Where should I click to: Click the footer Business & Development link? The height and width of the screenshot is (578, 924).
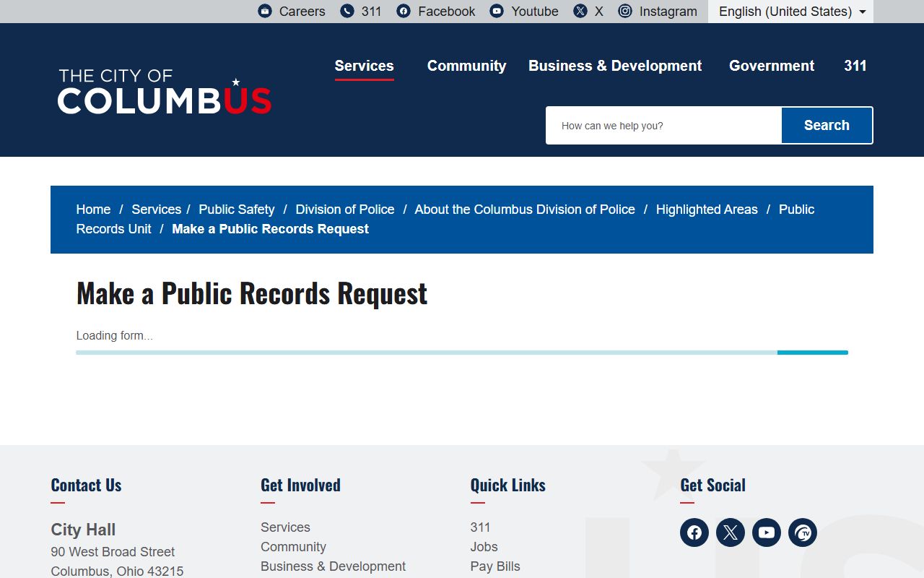coord(333,566)
